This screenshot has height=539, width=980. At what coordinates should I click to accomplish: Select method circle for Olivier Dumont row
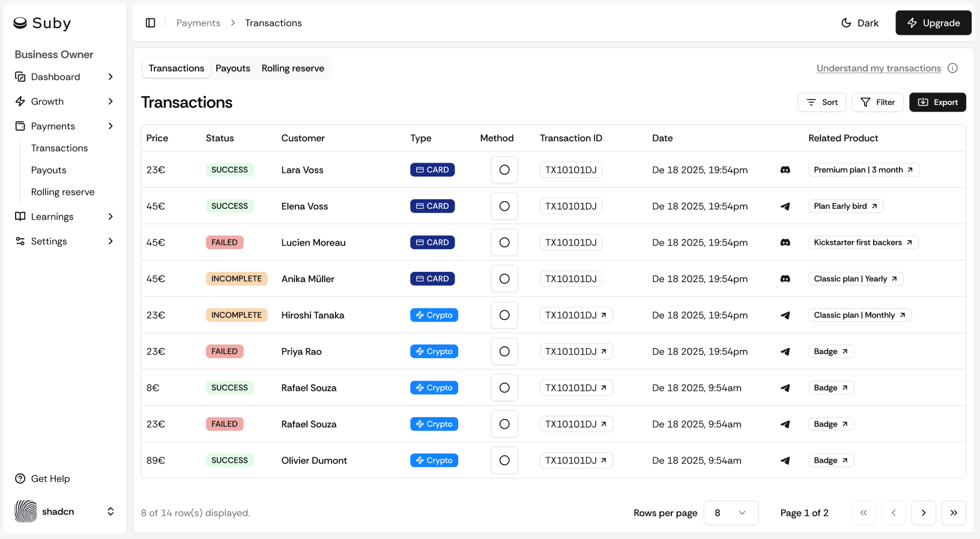click(504, 460)
